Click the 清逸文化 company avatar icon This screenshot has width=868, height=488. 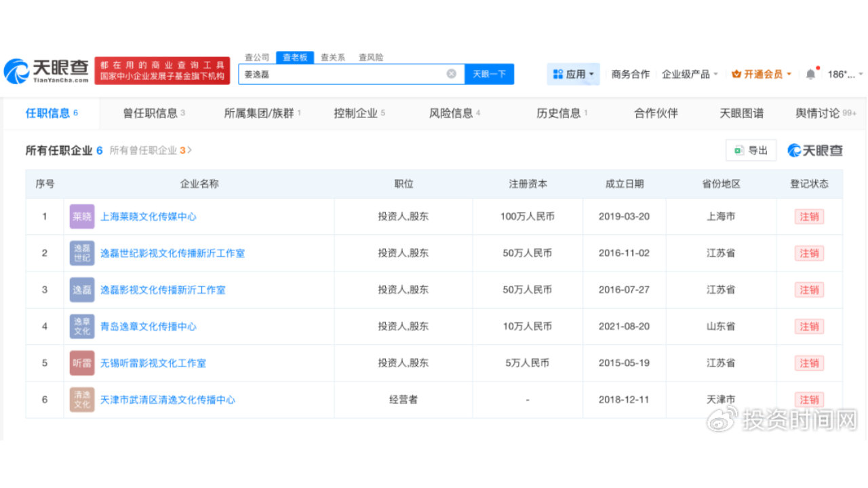coord(81,399)
